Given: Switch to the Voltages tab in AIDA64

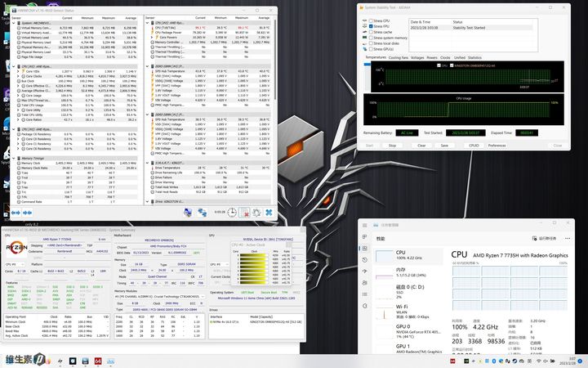Looking at the screenshot, I should (x=418, y=57).
